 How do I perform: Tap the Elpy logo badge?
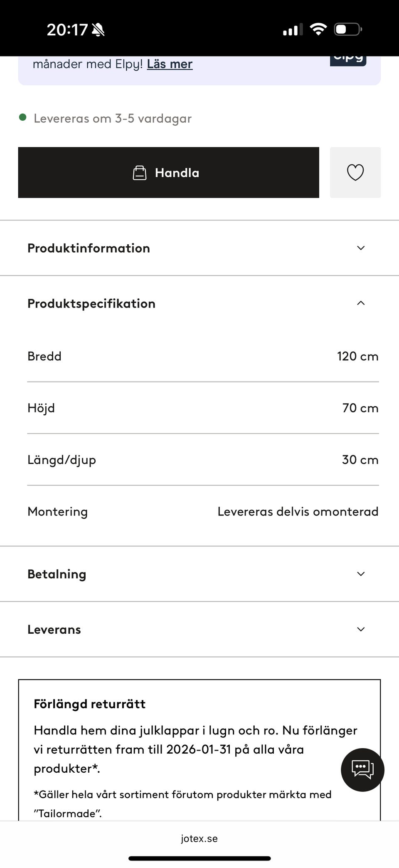(x=348, y=59)
